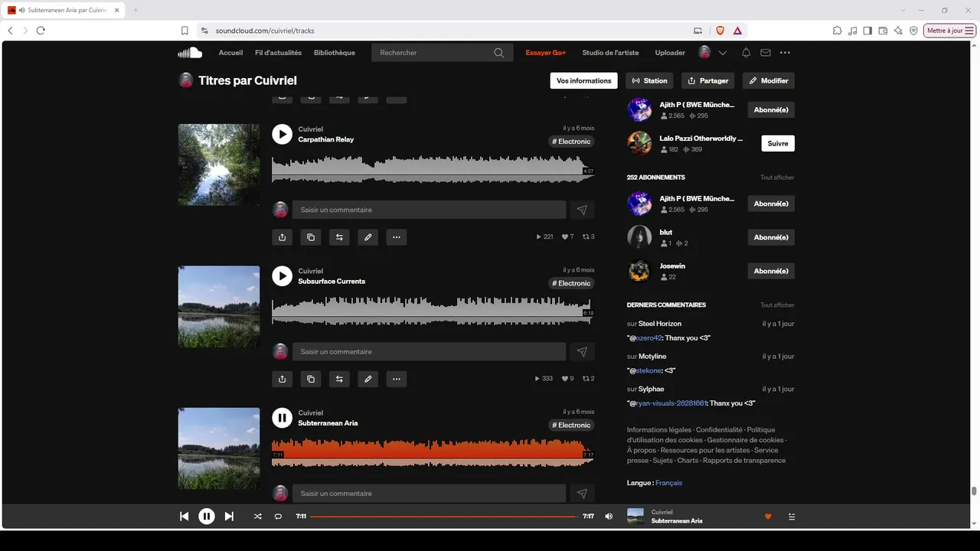Bookmark this page in address bar
This screenshot has height=551, width=980.
click(185, 31)
